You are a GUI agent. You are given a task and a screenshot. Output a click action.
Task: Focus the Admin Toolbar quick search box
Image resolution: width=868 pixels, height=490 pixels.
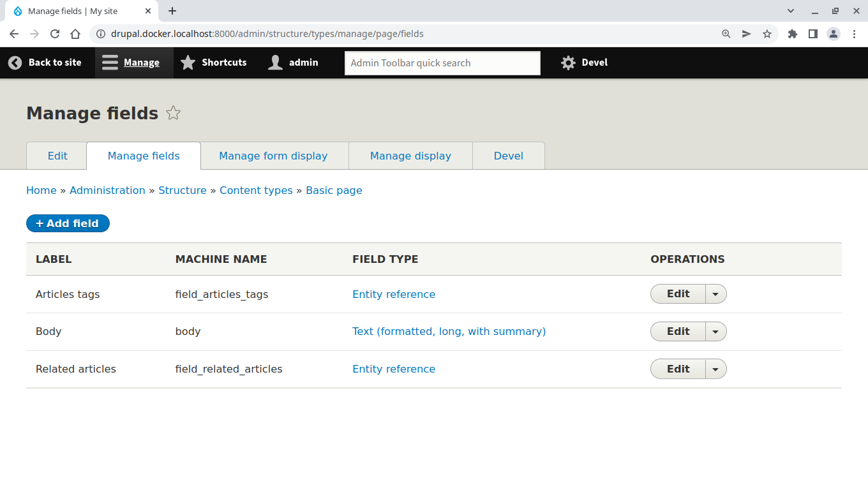[x=442, y=63]
